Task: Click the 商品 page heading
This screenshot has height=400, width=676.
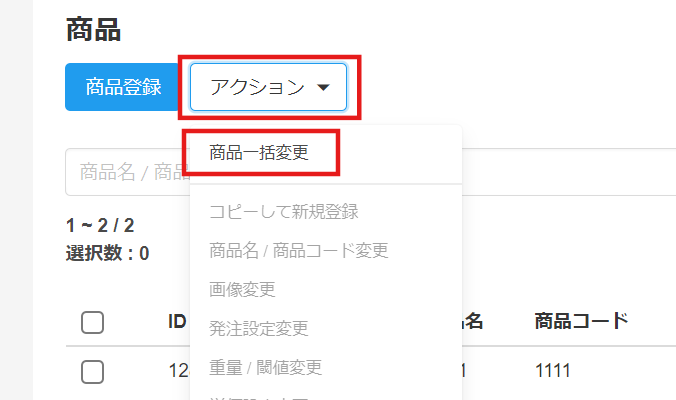Action: coord(93,30)
